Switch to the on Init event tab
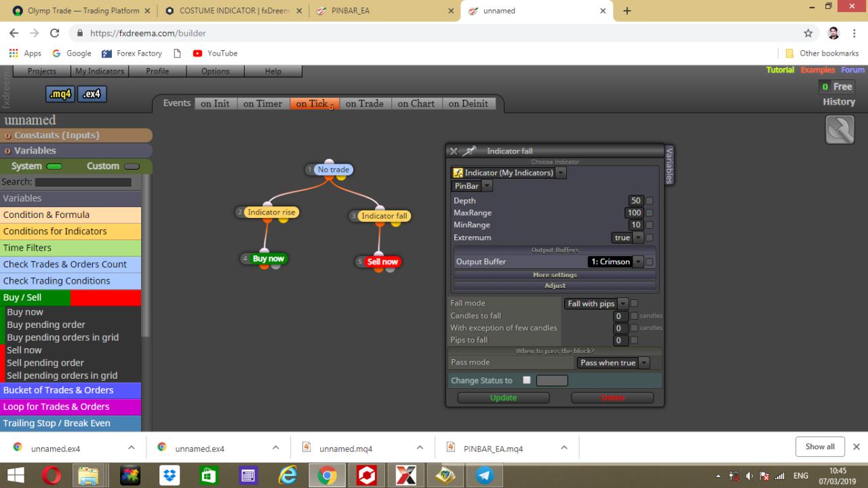This screenshot has height=488, width=868. click(x=215, y=103)
